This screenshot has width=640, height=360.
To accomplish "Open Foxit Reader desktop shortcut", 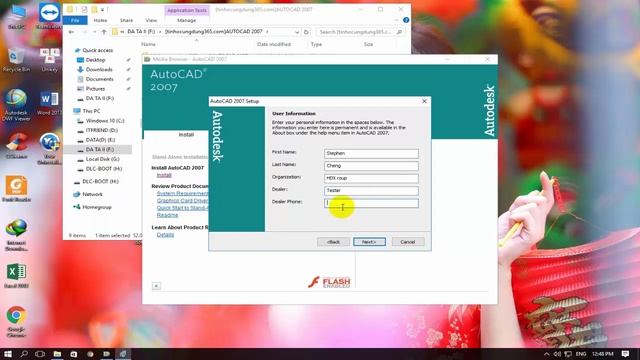I will coord(16,189).
